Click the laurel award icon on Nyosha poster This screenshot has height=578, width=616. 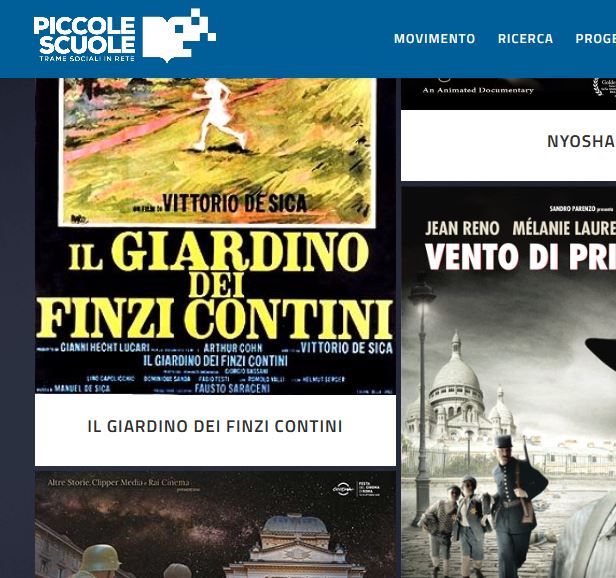pyautogui.click(x=598, y=87)
